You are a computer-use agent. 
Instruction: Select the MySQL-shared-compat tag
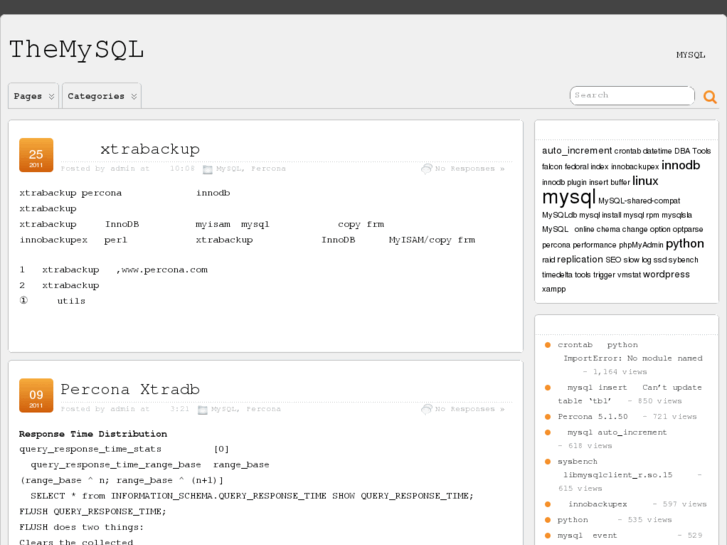coord(639,201)
